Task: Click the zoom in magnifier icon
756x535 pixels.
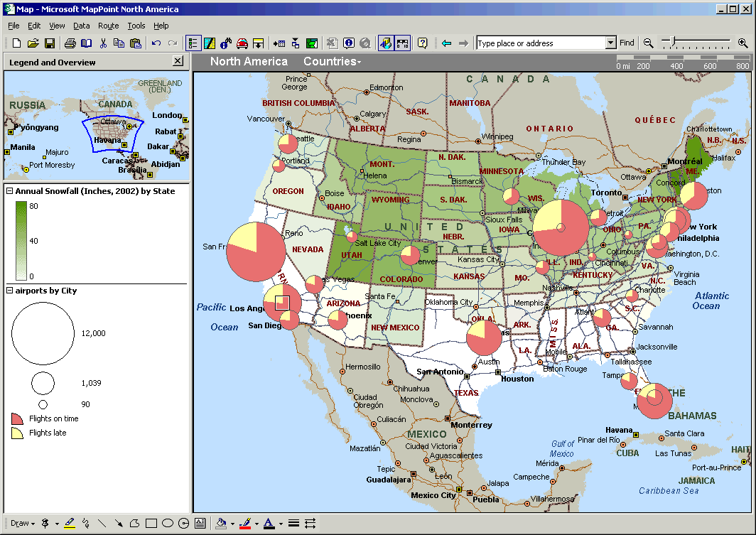Action: [x=742, y=43]
